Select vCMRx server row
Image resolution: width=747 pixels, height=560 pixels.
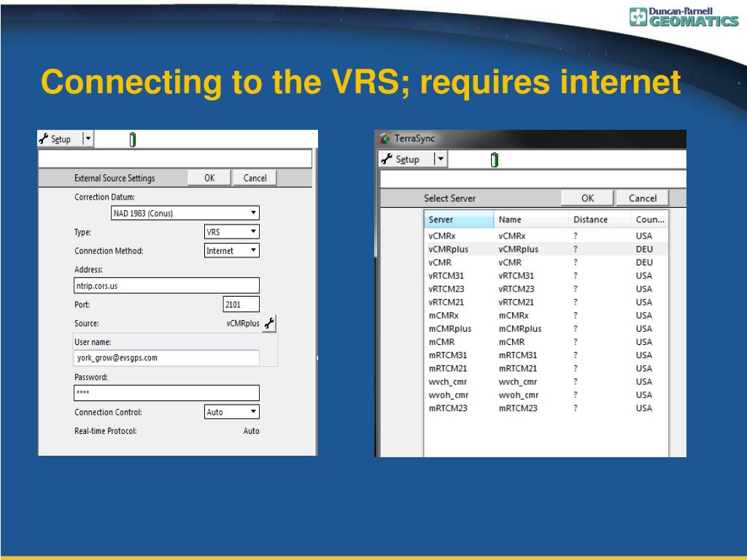[x=546, y=236]
